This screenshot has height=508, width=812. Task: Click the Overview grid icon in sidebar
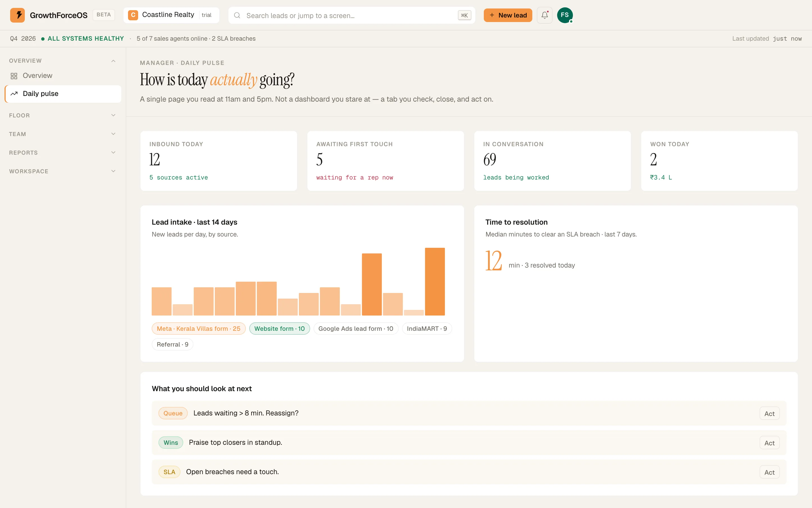tap(14, 76)
